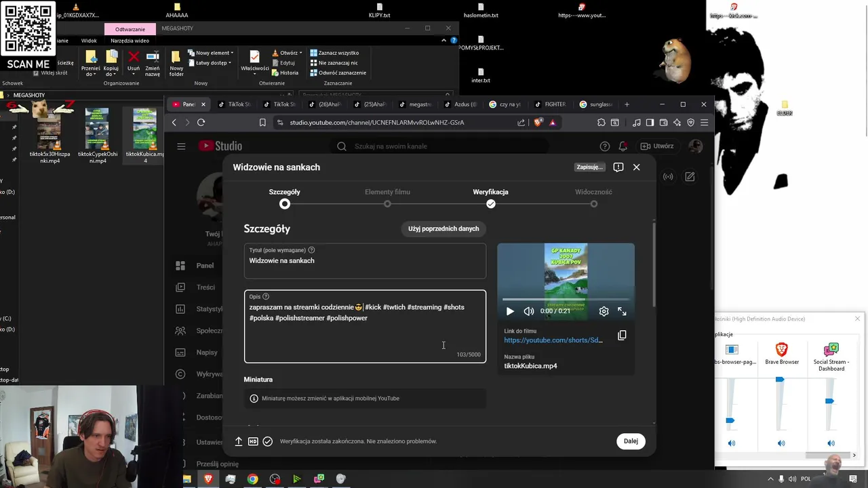Image resolution: width=868 pixels, height=488 pixels.
Task: Click the go live broadcast icon
Action: [668, 177]
